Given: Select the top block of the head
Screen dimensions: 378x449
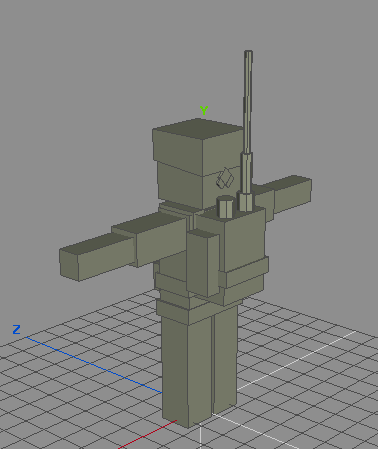Looking at the screenshot, I should pos(198,147).
